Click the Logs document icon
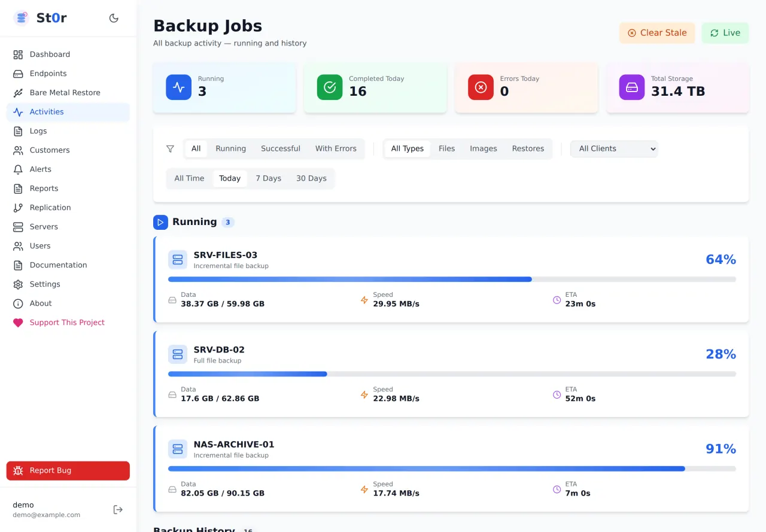The height and width of the screenshot is (532, 766). [x=18, y=131]
